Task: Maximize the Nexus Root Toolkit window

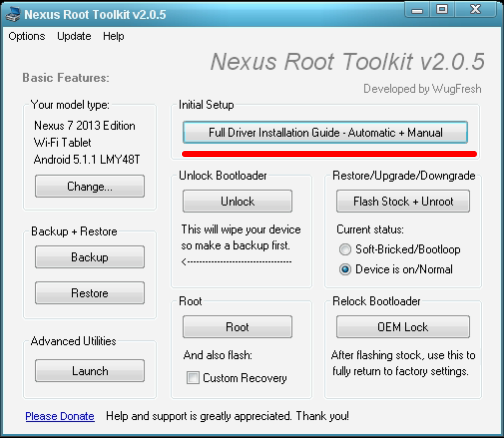Action: pyautogui.click(x=442, y=10)
